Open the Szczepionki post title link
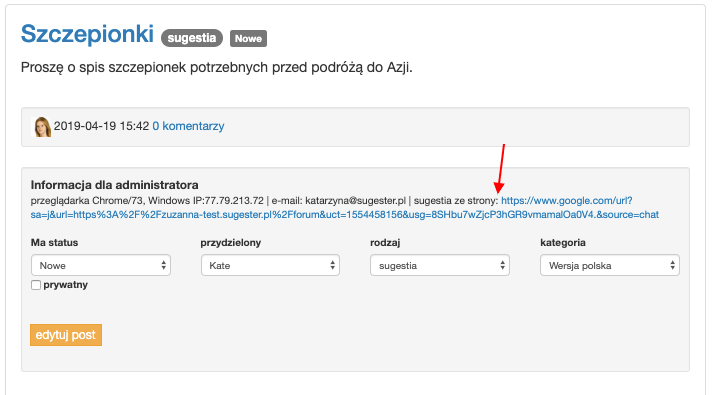Screen dimensions: 727x395 (87, 34)
